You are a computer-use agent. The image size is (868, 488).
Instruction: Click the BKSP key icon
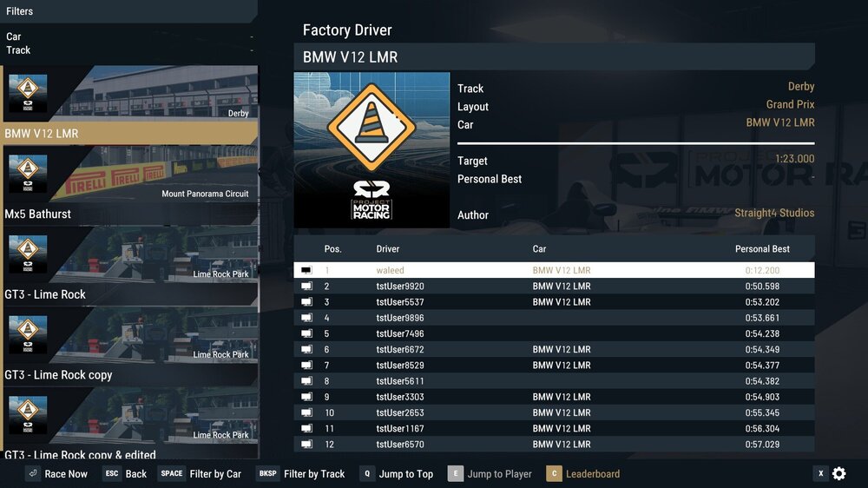click(x=267, y=473)
